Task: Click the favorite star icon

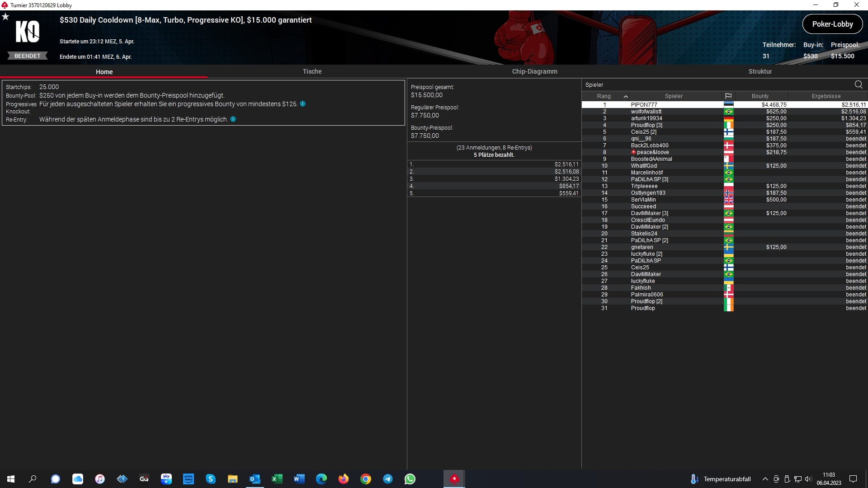Action: coord(5,17)
